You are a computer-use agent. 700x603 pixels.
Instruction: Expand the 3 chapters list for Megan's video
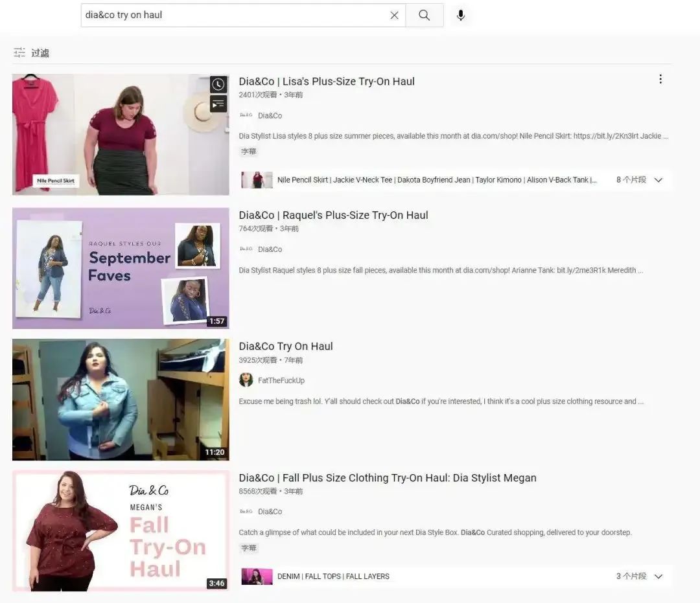coord(659,576)
